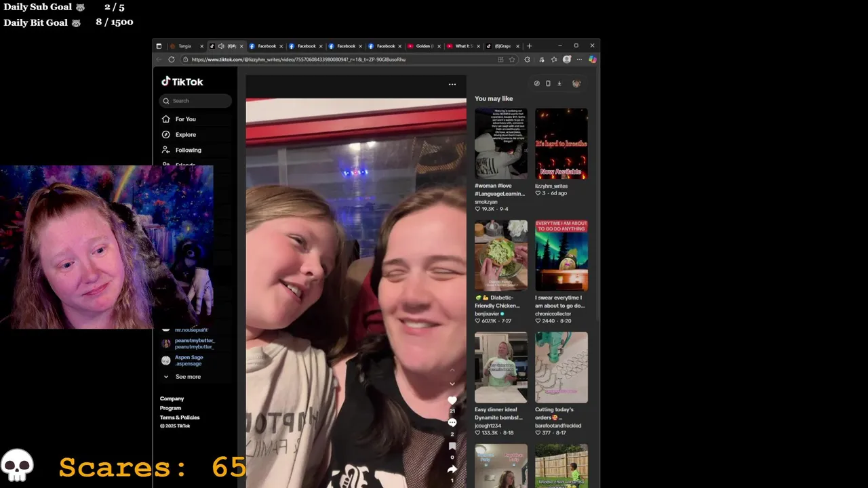Open the tab actions menu icon

click(x=159, y=46)
